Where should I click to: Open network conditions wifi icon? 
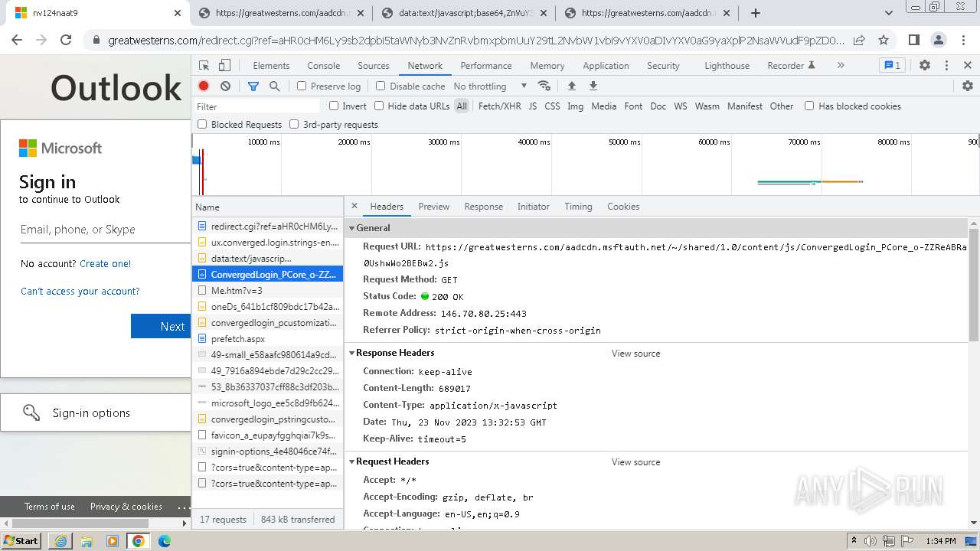tap(544, 86)
